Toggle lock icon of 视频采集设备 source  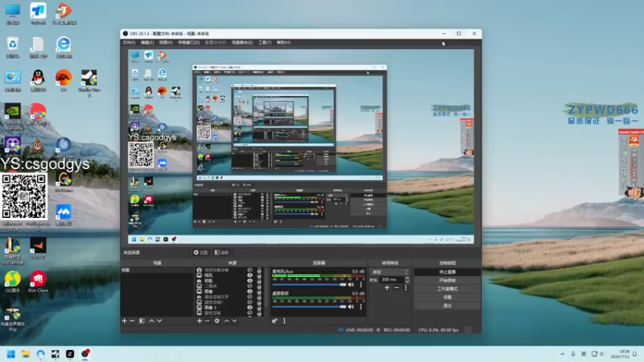coord(259,270)
